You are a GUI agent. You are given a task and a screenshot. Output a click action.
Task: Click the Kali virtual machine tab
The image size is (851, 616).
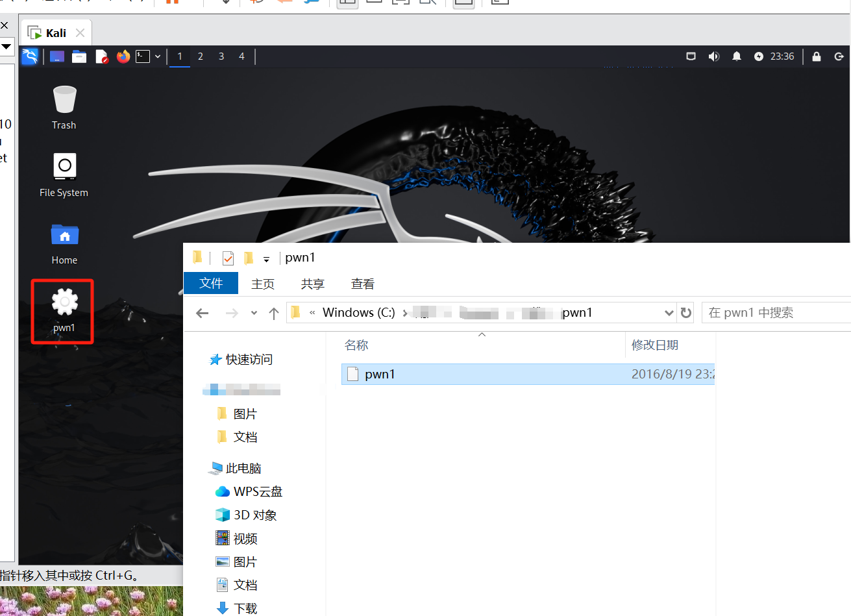pyautogui.click(x=56, y=32)
